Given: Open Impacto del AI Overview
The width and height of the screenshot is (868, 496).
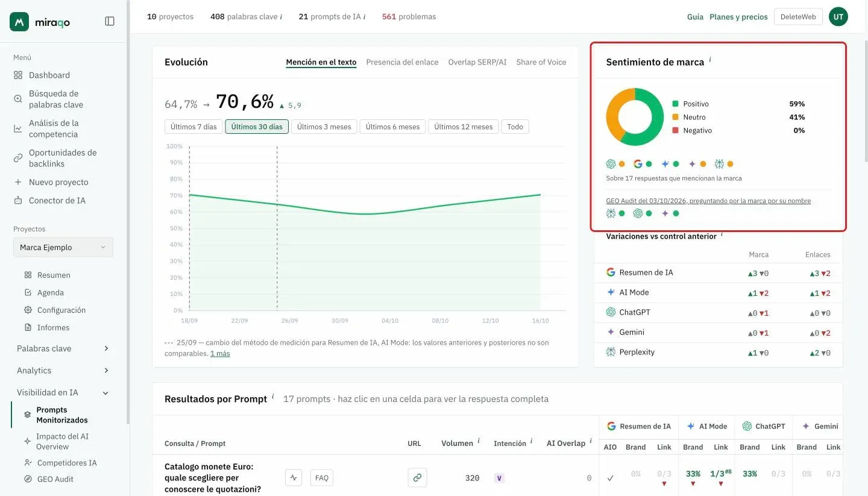Looking at the screenshot, I should tap(64, 441).
